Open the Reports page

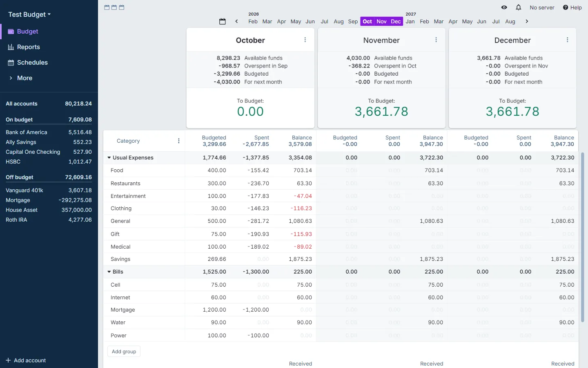[x=49, y=47]
